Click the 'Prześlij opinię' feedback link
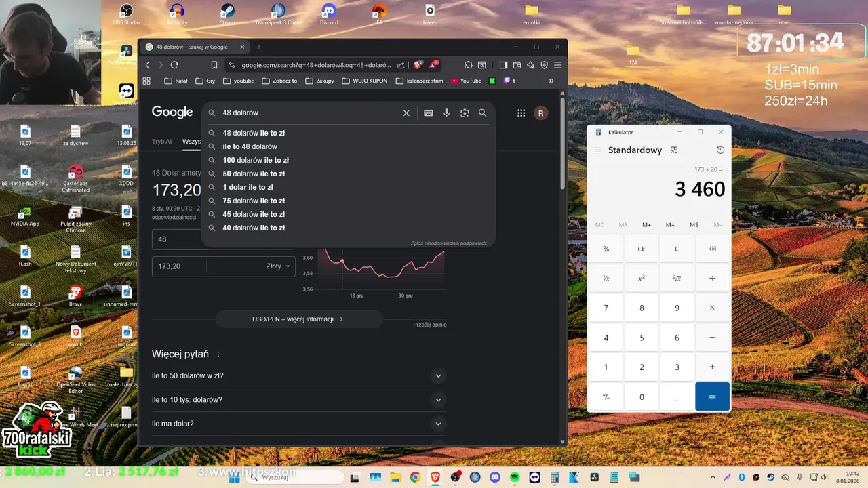 pyautogui.click(x=430, y=325)
